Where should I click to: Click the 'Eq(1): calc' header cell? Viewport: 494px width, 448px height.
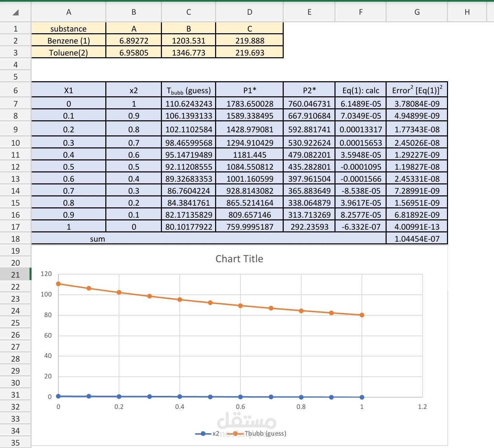click(361, 90)
